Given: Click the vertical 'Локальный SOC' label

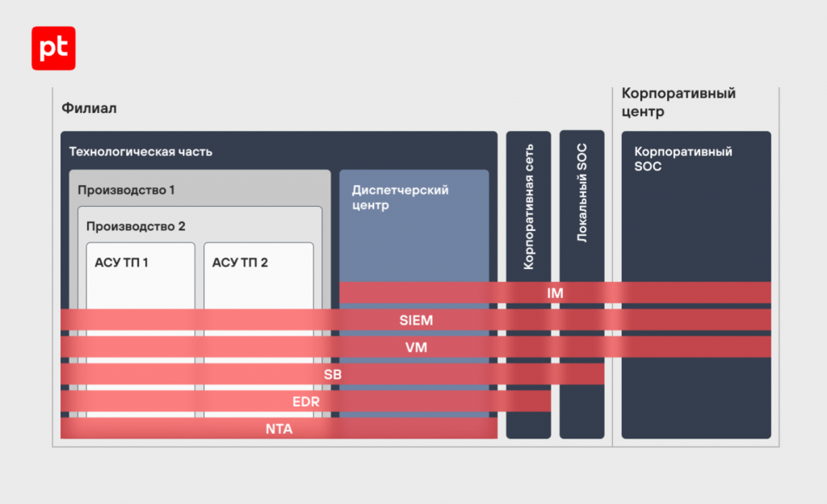Looking at the screenshot, I should pos(581,192).
